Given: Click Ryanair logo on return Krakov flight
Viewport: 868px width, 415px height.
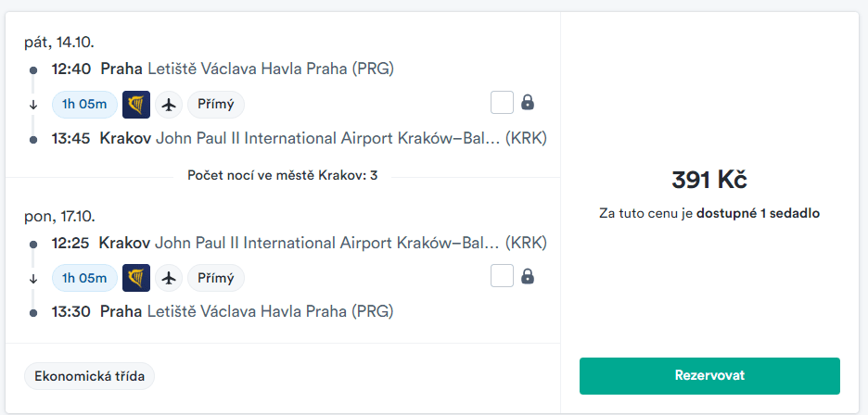Looking at the screenshot, I should pos(136,277).
